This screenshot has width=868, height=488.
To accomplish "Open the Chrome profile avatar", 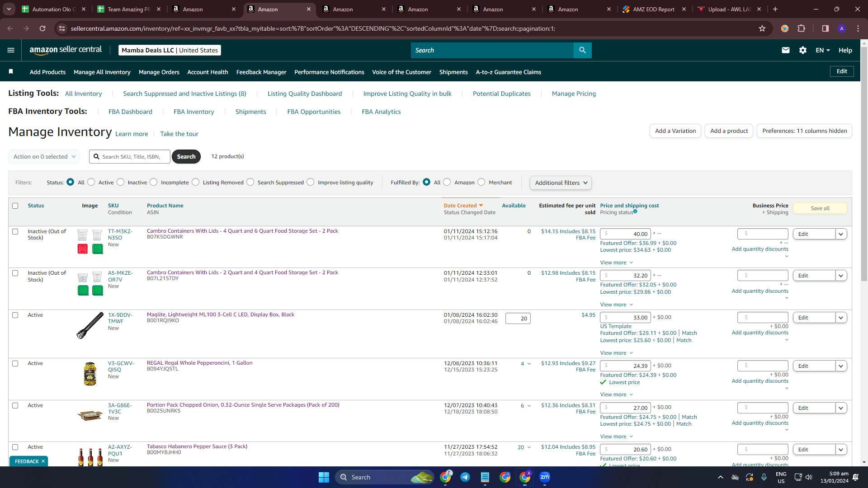I will pos(842,28).
